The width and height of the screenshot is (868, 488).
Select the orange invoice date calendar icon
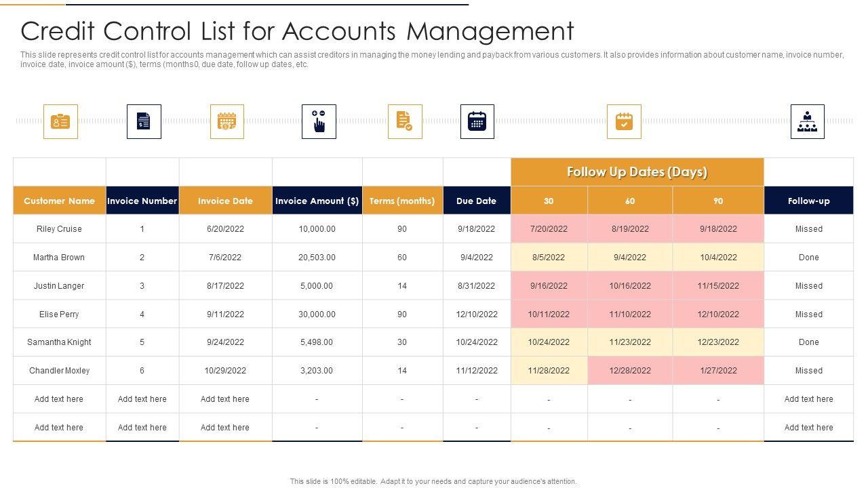(x=226, y=121)
